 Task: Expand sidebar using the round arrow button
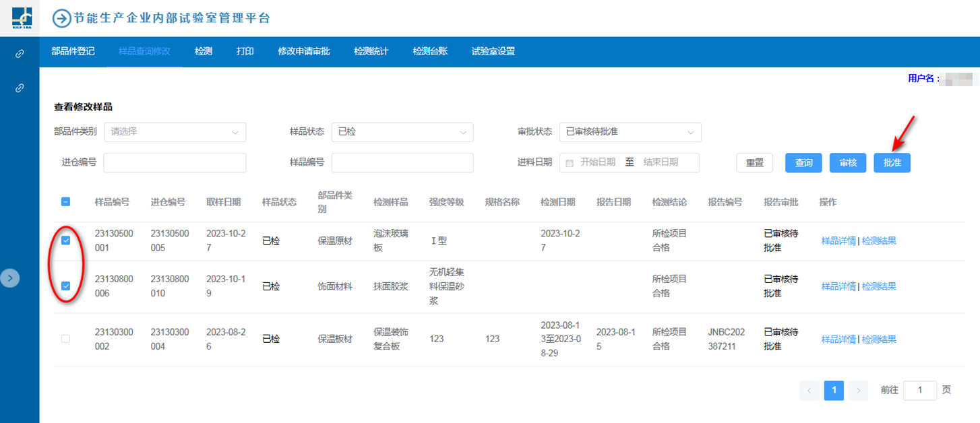click(x=10, y=278)
